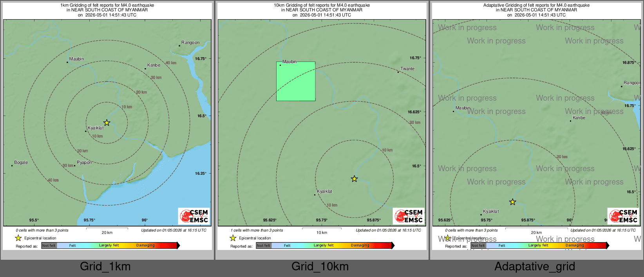
Task: Click 'Epicentral location' text under the 10km map
Action: (255, 238)
